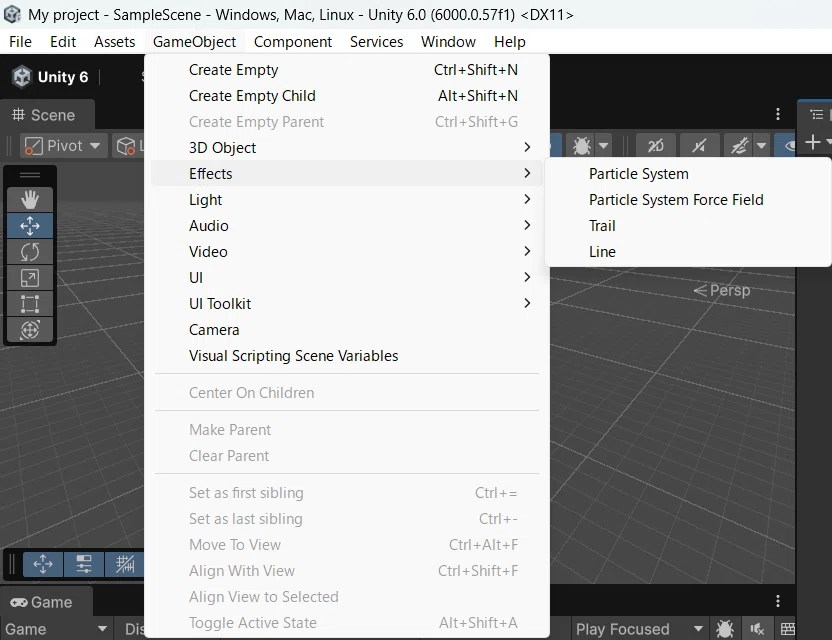The width and height of the screenshot is (832, 640).
Task: Toggle Scene view effects (skybox, fog)
Action: click(740, 145)
